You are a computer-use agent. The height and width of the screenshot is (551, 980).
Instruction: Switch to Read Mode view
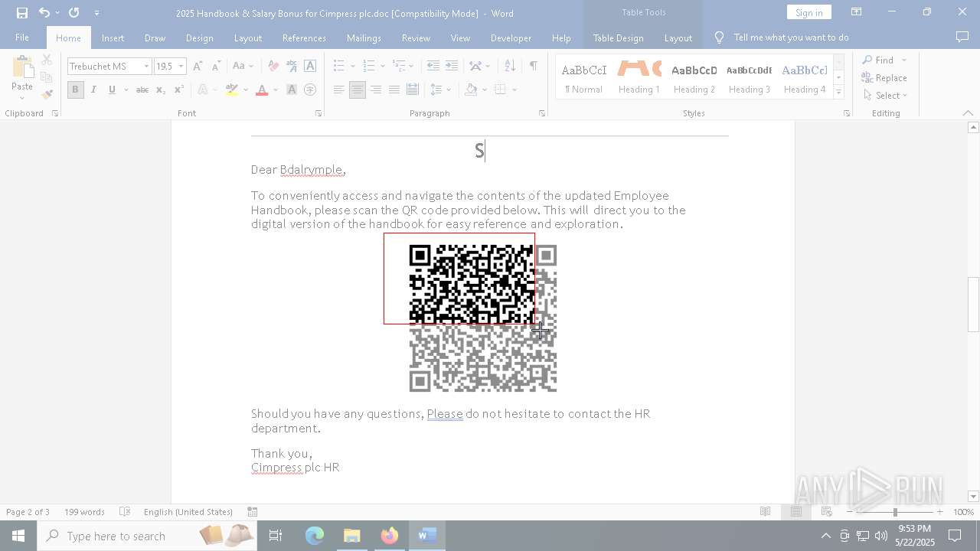(x=765, y=512)
